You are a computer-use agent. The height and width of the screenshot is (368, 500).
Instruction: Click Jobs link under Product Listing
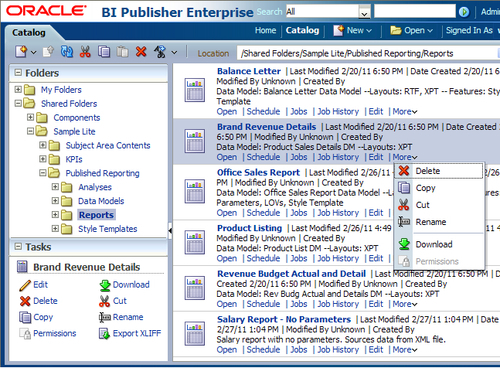(299, 258)
